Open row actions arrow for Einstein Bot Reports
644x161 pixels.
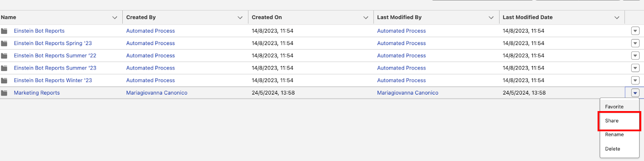click(x=635, y=31)
